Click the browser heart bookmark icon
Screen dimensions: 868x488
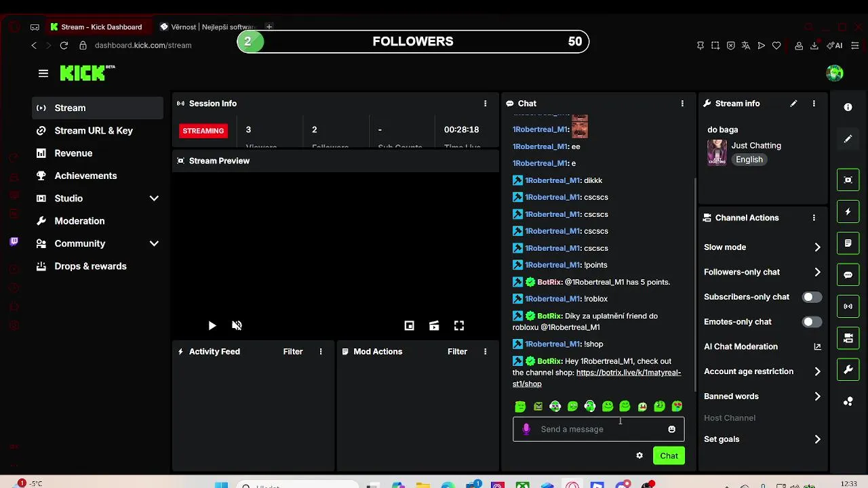point(776,45)
